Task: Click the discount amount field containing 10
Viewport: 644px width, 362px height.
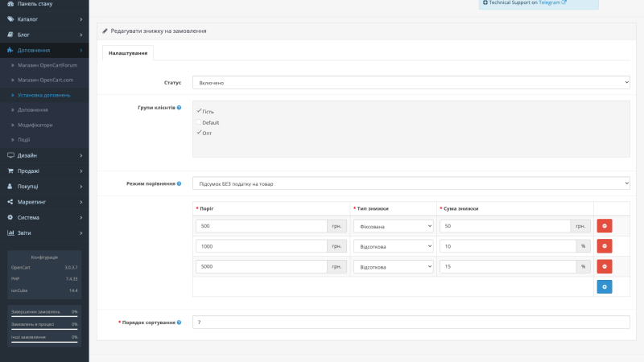Action: tap(508, 246)
